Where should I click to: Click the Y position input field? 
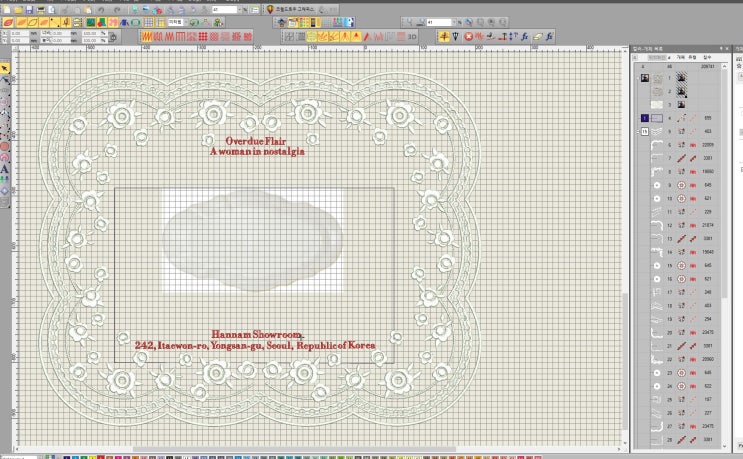click(x=19, y=41)
